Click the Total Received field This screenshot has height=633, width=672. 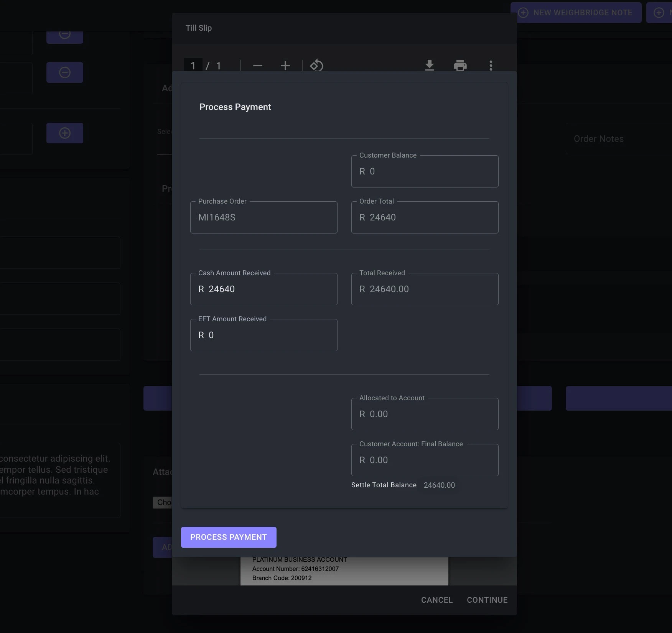(425, 289)
